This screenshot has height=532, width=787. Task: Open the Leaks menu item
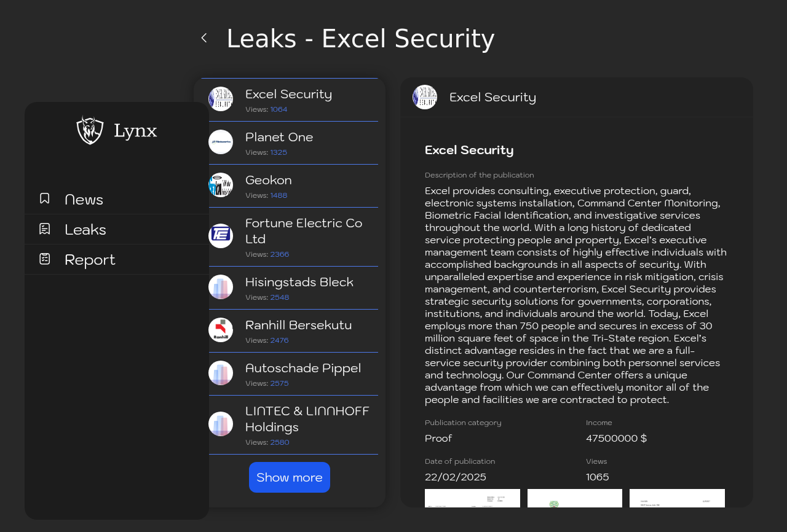click(x=117, y=229)
